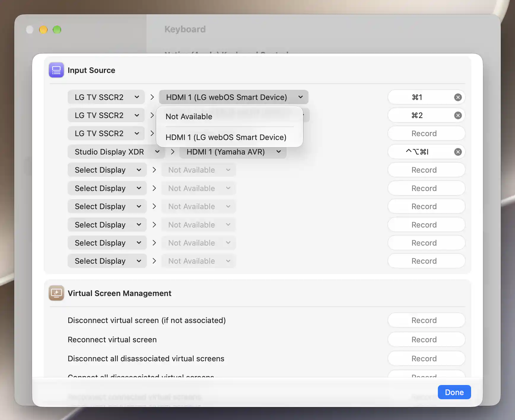Click Record for Disconnect all disassociated virtual screens

426,359
